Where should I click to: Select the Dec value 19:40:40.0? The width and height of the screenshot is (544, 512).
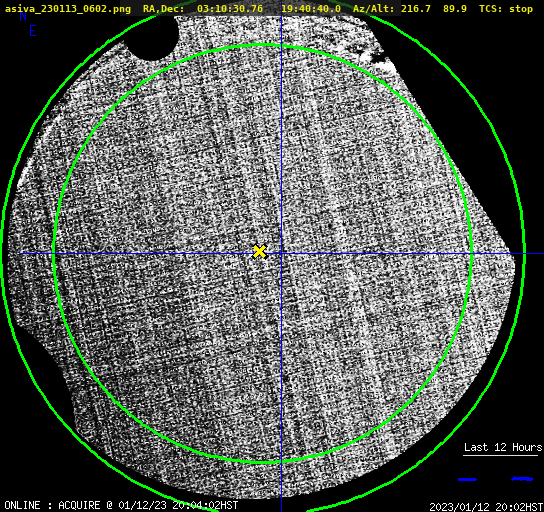(x=311, y=9)
